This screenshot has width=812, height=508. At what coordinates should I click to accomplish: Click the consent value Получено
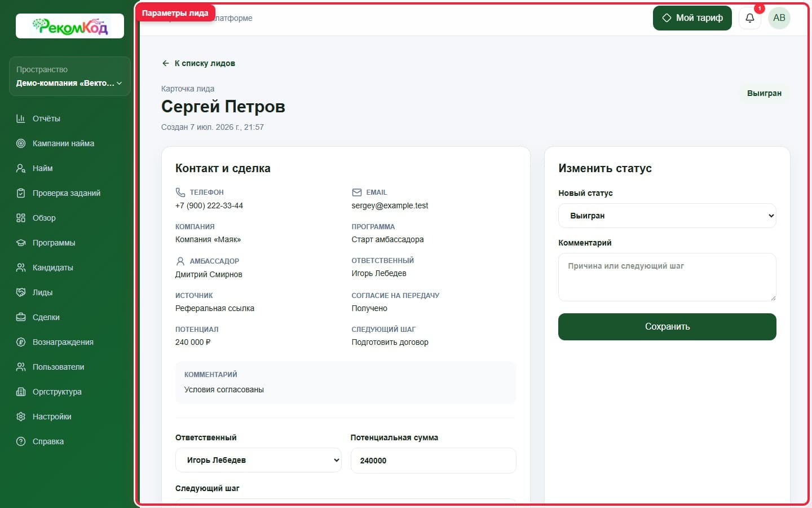369,308
